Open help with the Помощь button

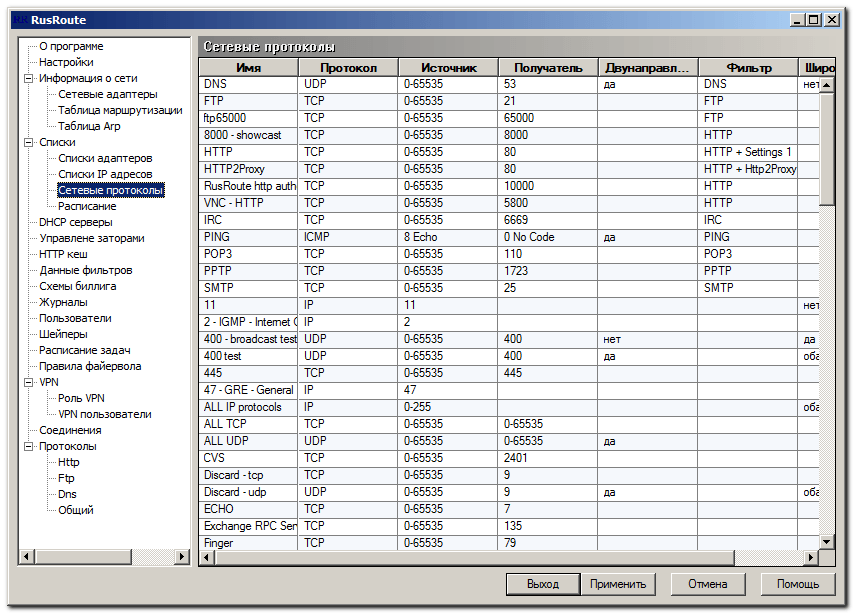pos(798,584)
